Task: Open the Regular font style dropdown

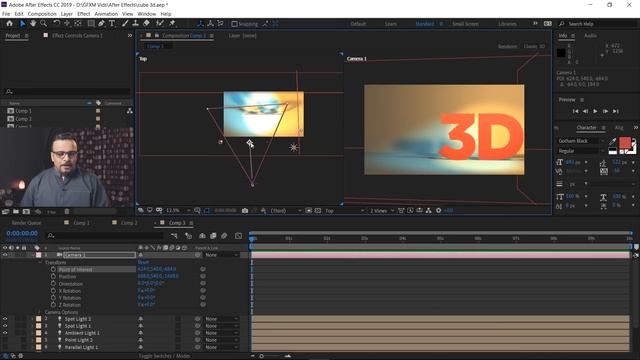Action: click(581, 151)
